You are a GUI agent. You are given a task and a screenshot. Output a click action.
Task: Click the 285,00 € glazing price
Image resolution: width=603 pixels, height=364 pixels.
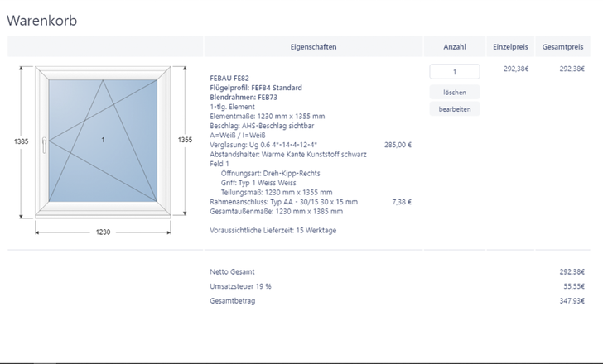(398, 145)
